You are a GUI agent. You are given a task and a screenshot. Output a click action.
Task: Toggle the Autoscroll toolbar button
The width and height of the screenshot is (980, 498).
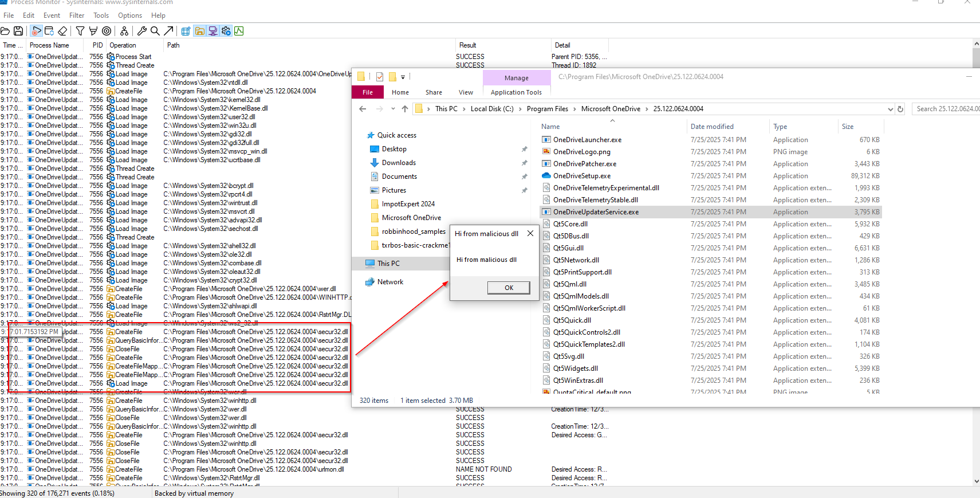pyautogui.click(x=49, y=31)
